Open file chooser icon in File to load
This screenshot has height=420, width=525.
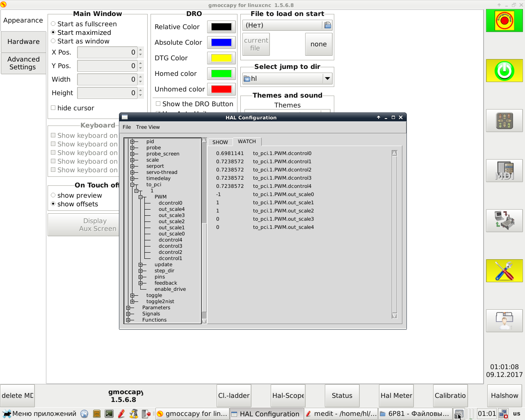point(328,25)
